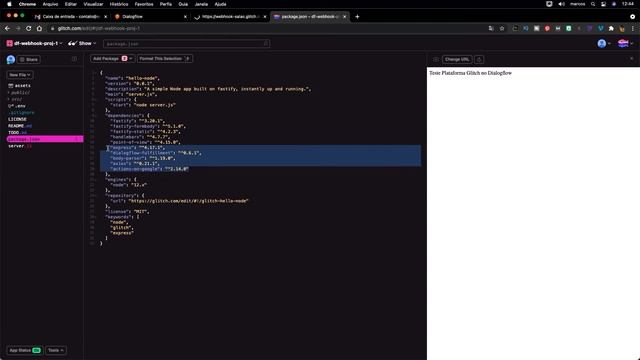The image size is (640, 360).
Task: Click the user avatar above the file list
Action: click(x=11, y=60)
